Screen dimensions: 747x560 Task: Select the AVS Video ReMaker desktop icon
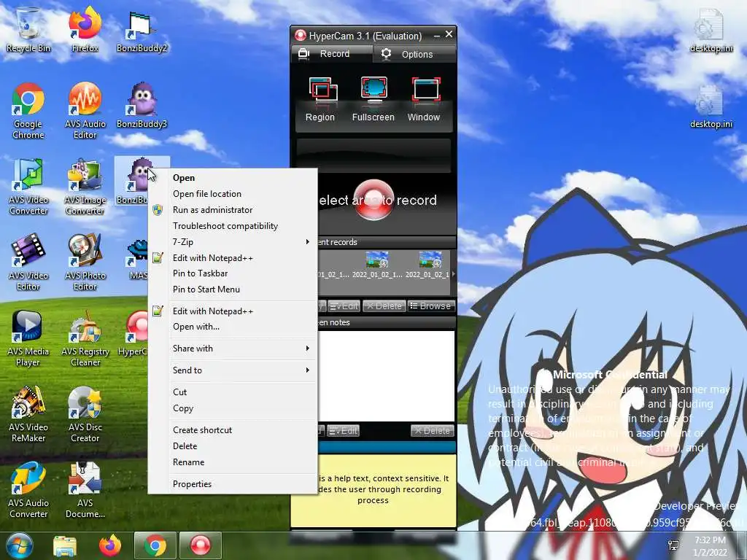[28, 414]
